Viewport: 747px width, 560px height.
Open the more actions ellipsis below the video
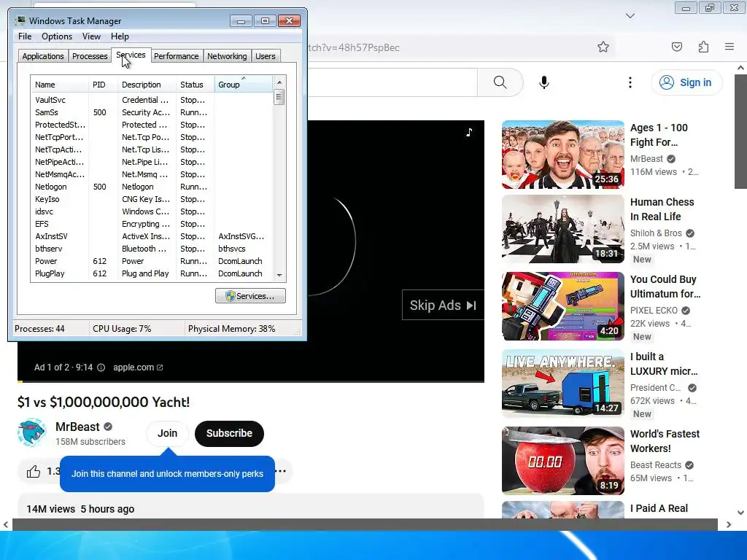(x=281, y=471)
